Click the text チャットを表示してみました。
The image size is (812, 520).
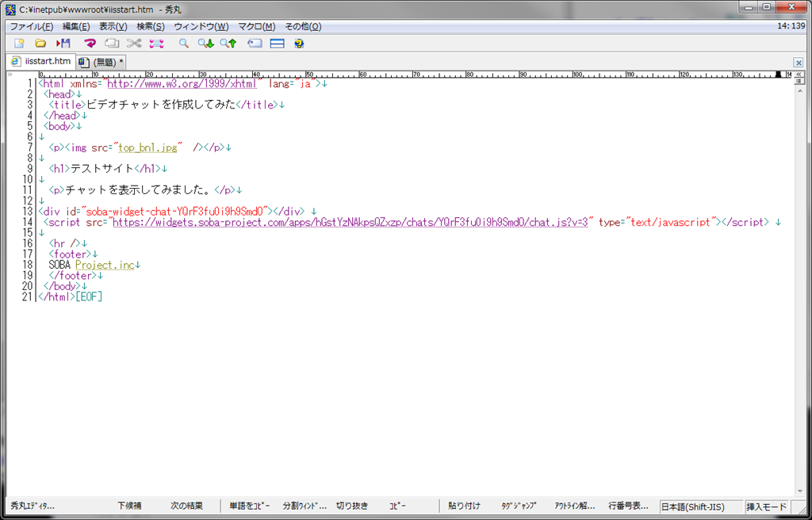point(140,190)
